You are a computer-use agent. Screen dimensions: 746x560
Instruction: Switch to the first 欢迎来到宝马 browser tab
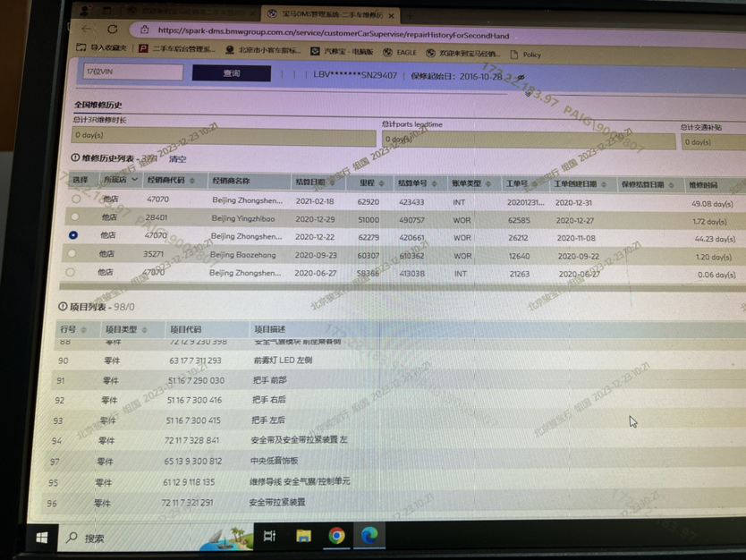click(192, 12)
